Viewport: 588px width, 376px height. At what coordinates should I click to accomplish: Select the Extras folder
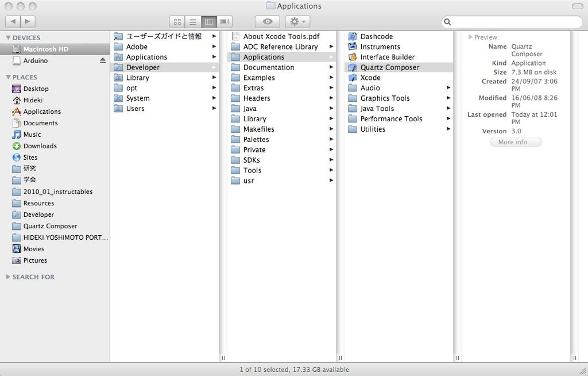[x=282, y=88]
